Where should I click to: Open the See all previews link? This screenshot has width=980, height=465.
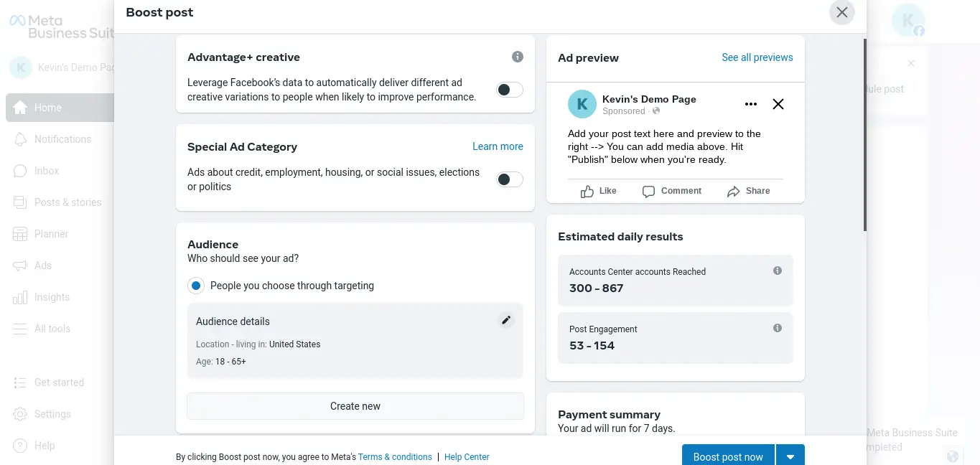click(757, 57)
